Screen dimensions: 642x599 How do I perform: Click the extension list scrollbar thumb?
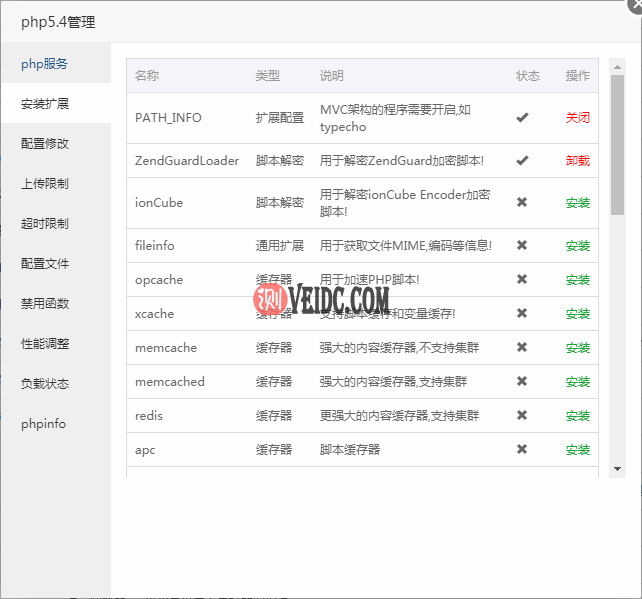pos(617,145)
